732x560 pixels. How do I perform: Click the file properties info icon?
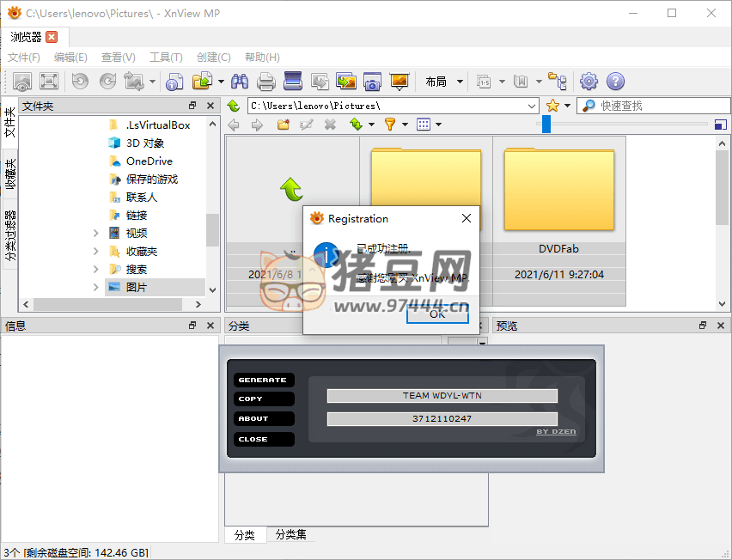coord(174,82)
